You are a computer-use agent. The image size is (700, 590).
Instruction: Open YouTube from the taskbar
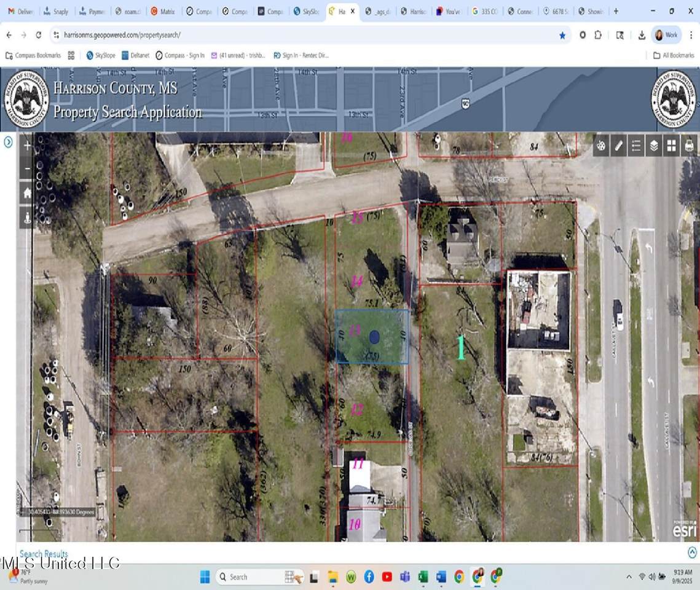(387, 576)
